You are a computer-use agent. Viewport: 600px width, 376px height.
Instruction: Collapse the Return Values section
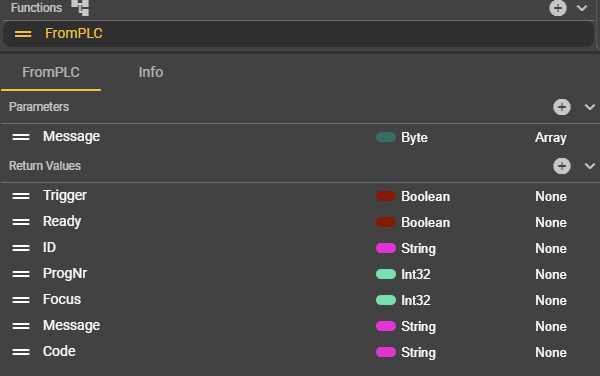[590, 166]
